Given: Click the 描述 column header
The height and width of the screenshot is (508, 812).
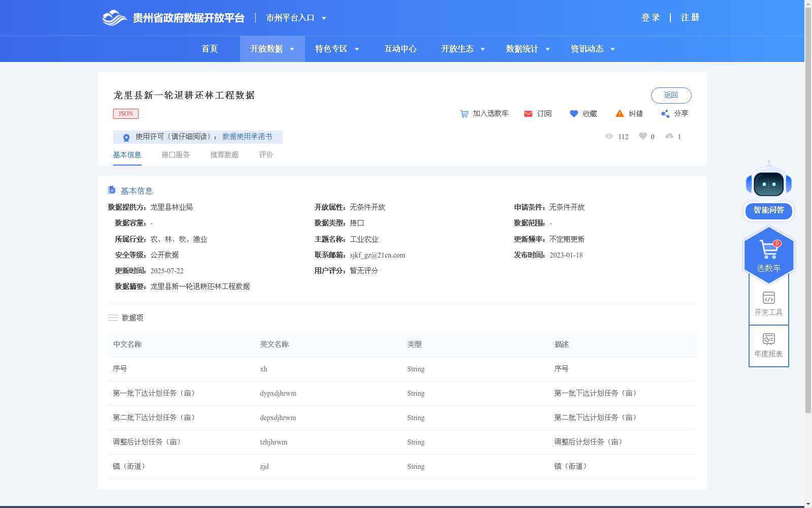Looking at the screenshot, I should click(561, 344).
